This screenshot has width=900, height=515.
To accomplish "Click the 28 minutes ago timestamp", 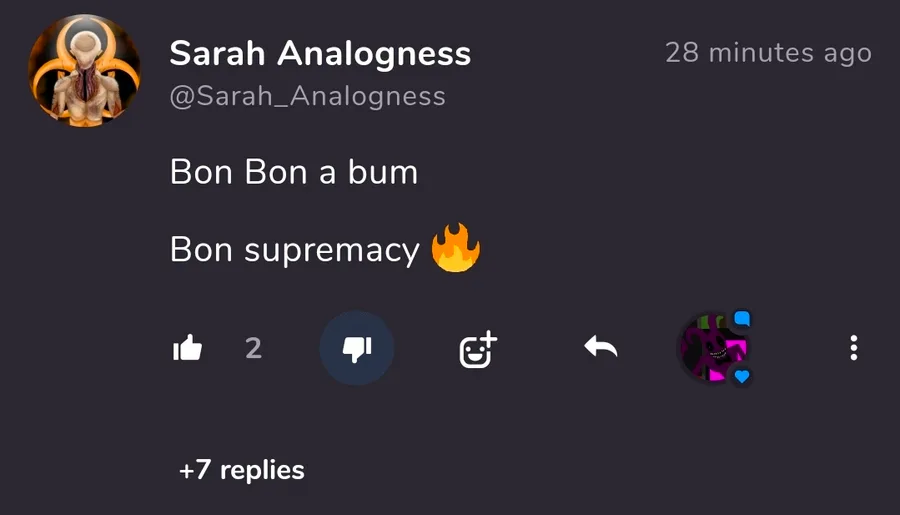I will pyautogui.click(x=769, y=53).
